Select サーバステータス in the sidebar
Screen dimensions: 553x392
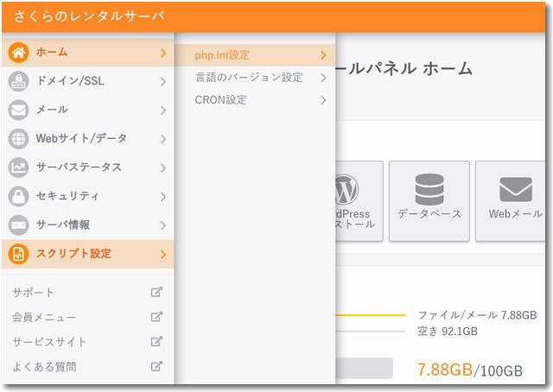(88, 168)
